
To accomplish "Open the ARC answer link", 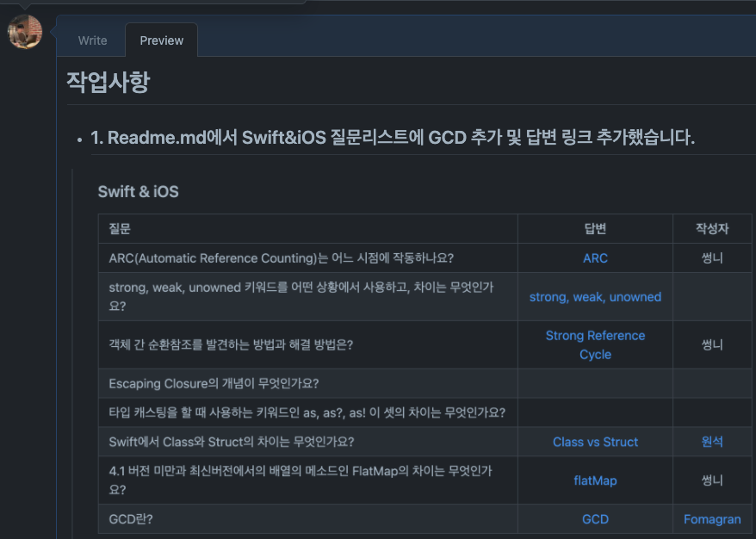I will pyautogui.click(x=595, y=258).
